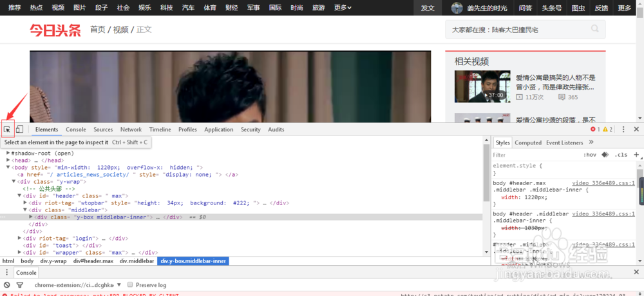Image resolution: width=644 pixels, height=296 pixels.
Task: Switch to the Computed styles tab
Action: click(528, 143)
